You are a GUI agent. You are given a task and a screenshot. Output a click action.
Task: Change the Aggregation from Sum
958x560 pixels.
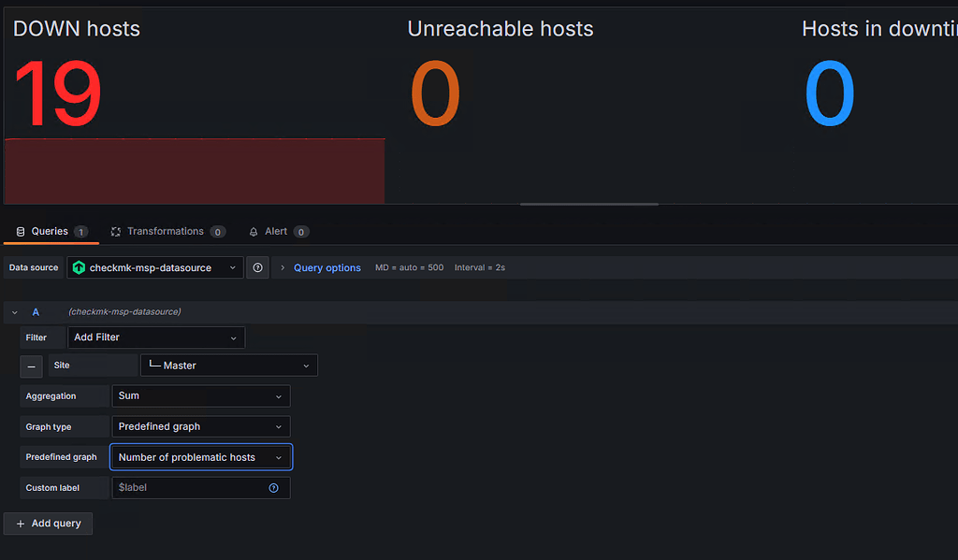[x=200, y=395]
